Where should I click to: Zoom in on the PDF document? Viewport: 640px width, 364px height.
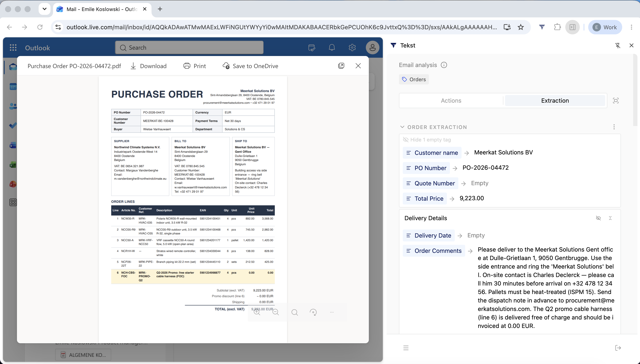pyautogui.click(x=257, y=312)
